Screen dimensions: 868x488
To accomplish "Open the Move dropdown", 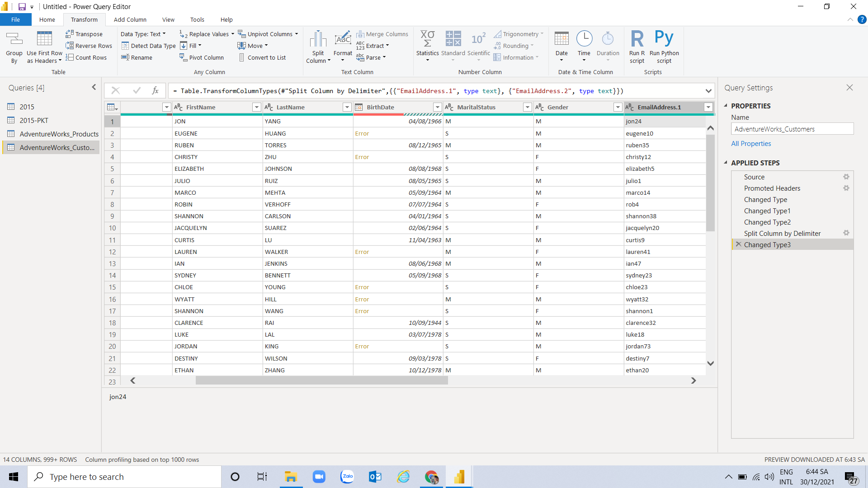I will pyautogui.click(x=253, y=46).
